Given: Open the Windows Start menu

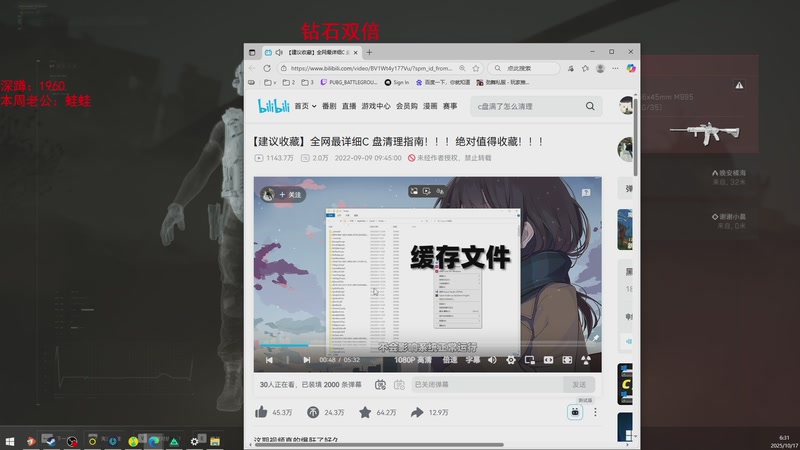Looking at the screenshot, I should click(x=10, y=441).
